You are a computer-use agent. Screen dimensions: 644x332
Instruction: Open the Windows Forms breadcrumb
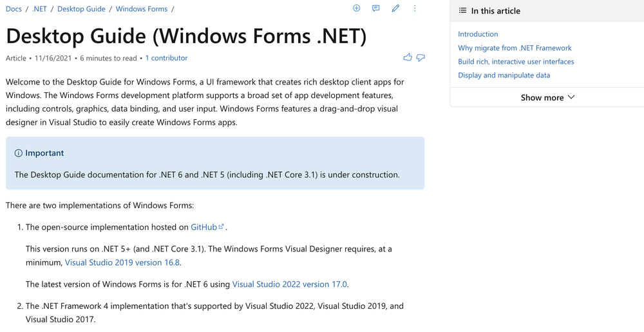[142, 9]
